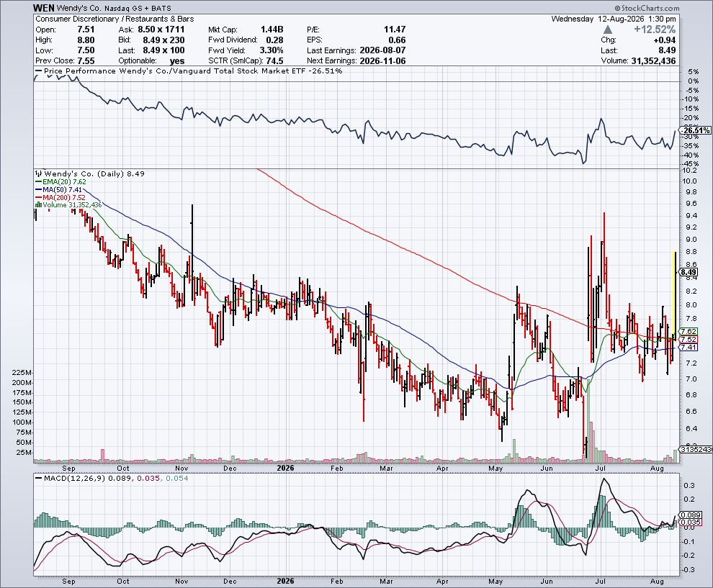
Task: Click the +12.52% percent change
Action: 655,30
